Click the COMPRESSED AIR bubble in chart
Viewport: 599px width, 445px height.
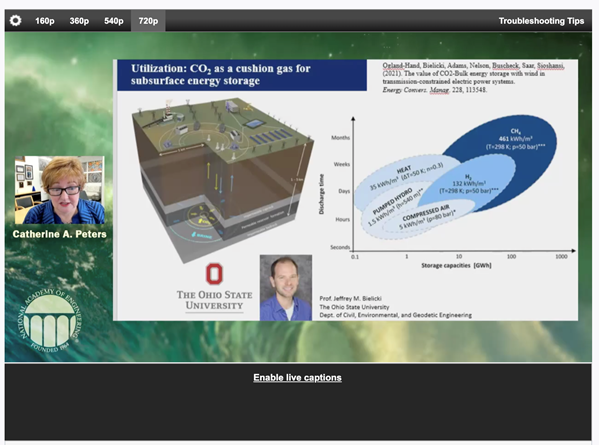427,218
